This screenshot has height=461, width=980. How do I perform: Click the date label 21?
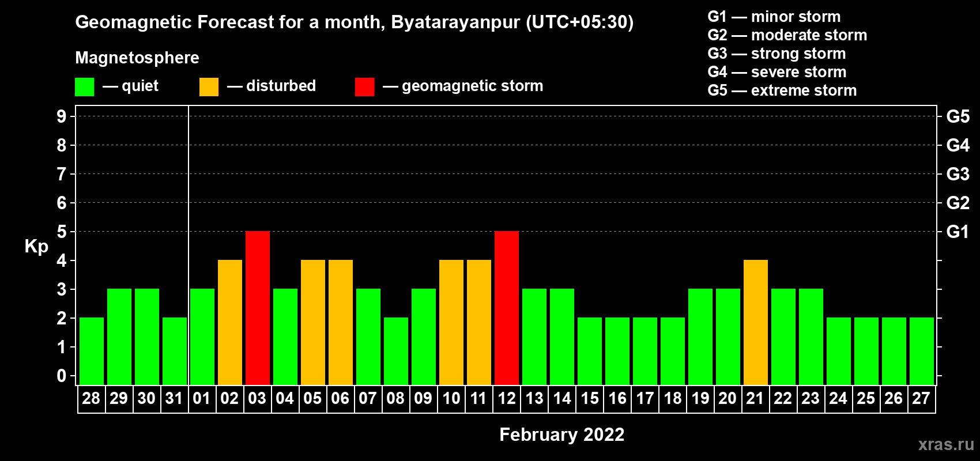click(755, 399)
